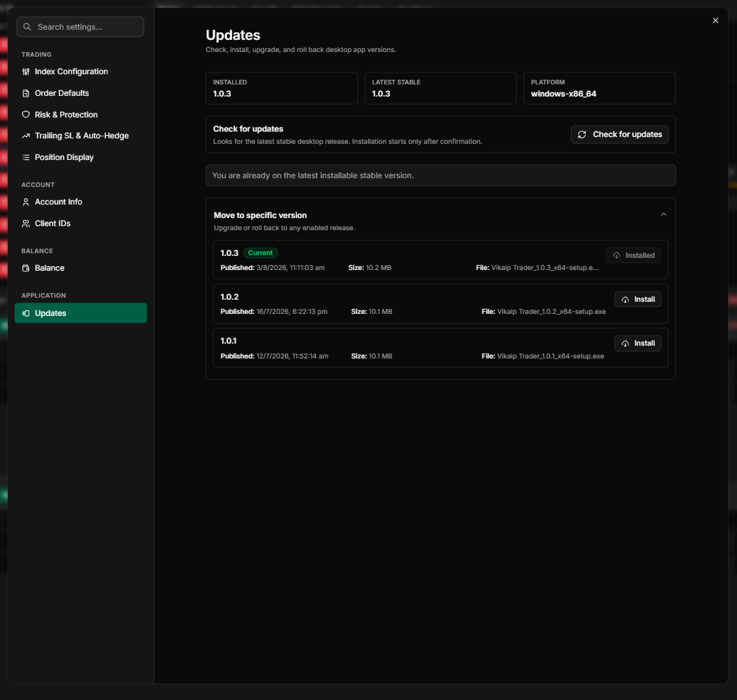Click the TRADING section header
Screen dimensions: 737x700
tap(36, 55)
